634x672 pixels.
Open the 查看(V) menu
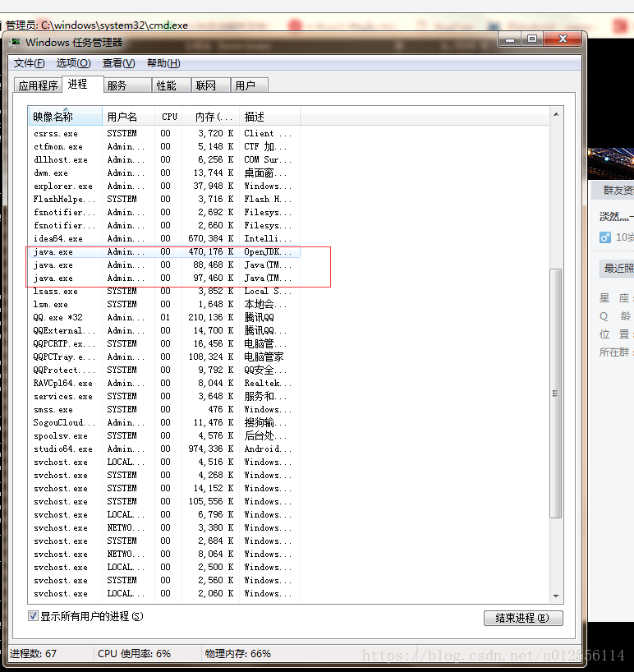coord(118,63)
